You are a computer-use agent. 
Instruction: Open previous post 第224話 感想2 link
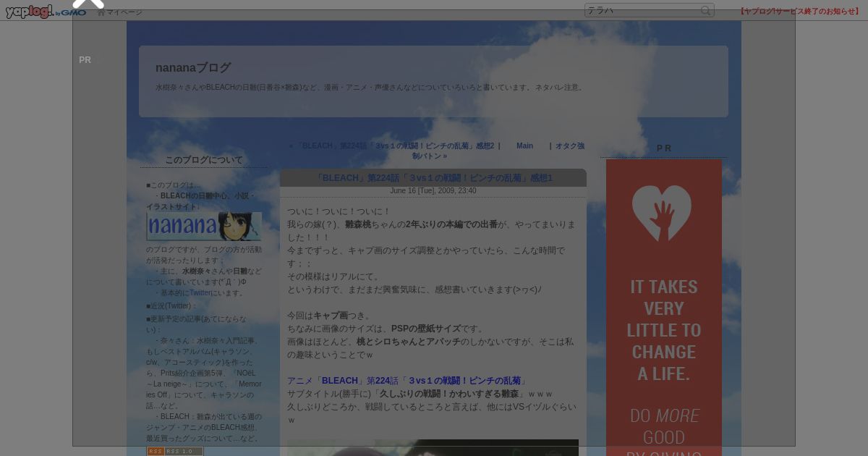[x=395, y=145]
